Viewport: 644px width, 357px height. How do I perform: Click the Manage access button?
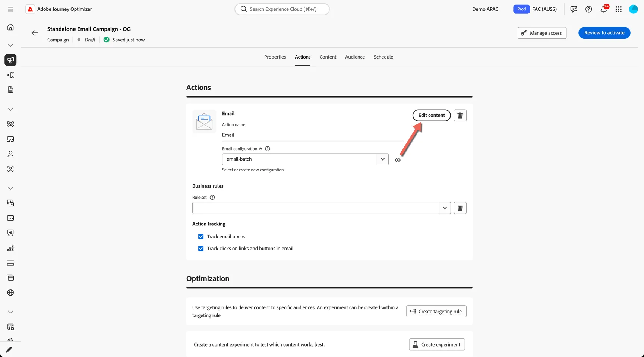coord(542,33)
